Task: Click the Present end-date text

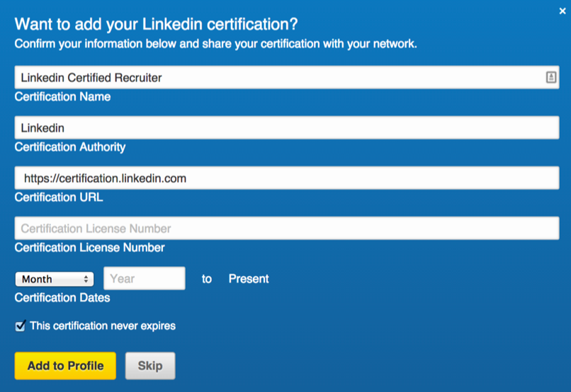Action: [249, 279]
